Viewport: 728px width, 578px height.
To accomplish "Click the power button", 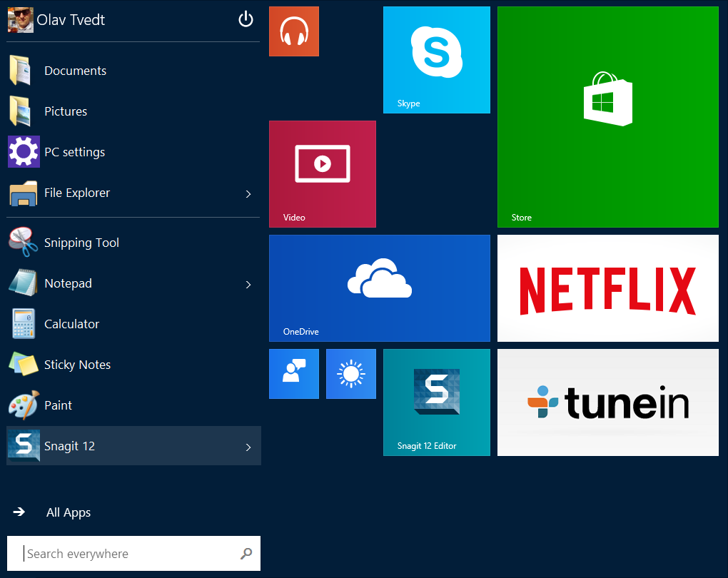I will [246, 19].
